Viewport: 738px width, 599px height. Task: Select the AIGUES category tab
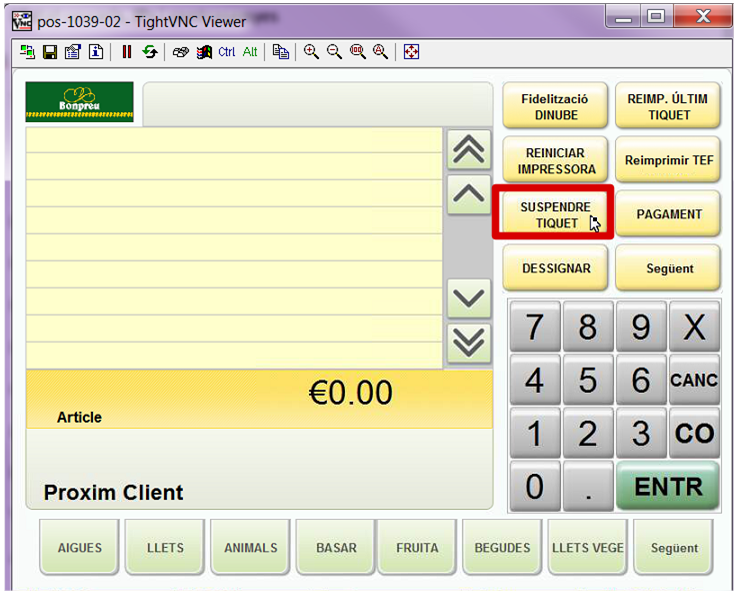click(x=79, y=548)
